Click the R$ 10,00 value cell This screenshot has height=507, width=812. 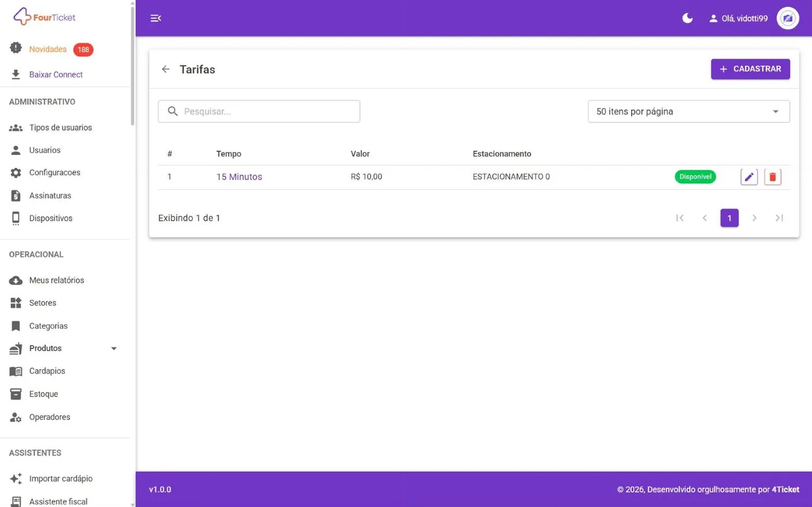point(367,177)
